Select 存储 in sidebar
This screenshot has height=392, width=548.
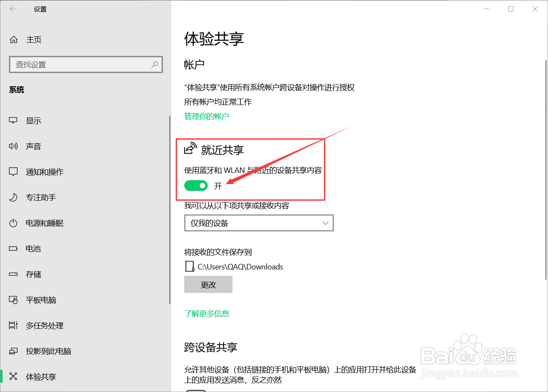[85, 274]
